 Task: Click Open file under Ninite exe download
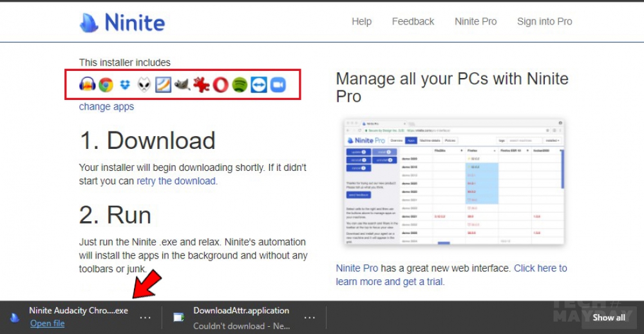click(x=47, y=323)
